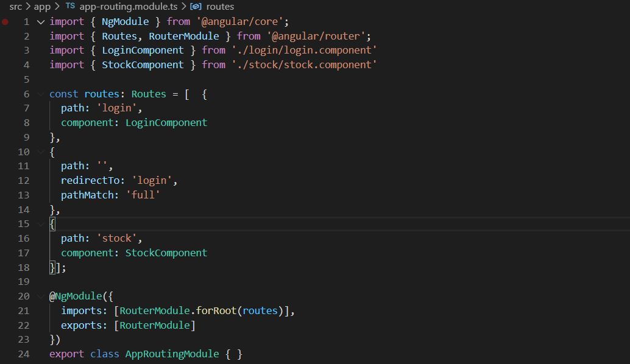Click the imports property on line 21

[x=82, y=311]
